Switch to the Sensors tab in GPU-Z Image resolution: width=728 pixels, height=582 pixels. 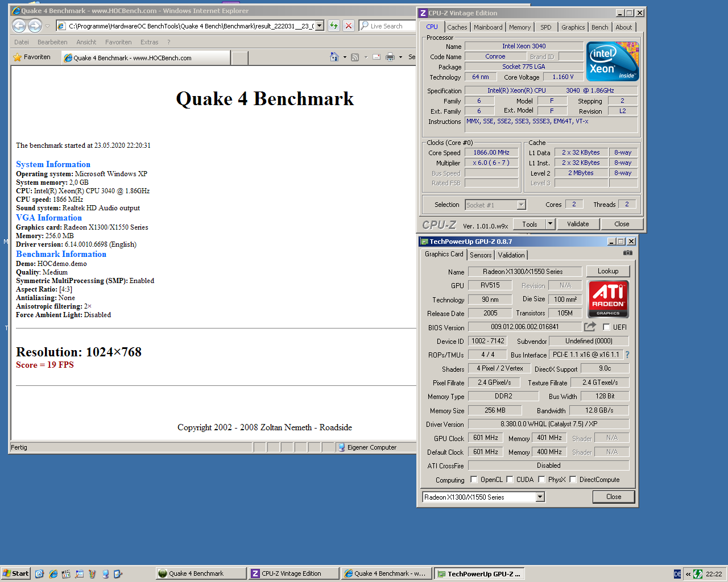point(481,255)
